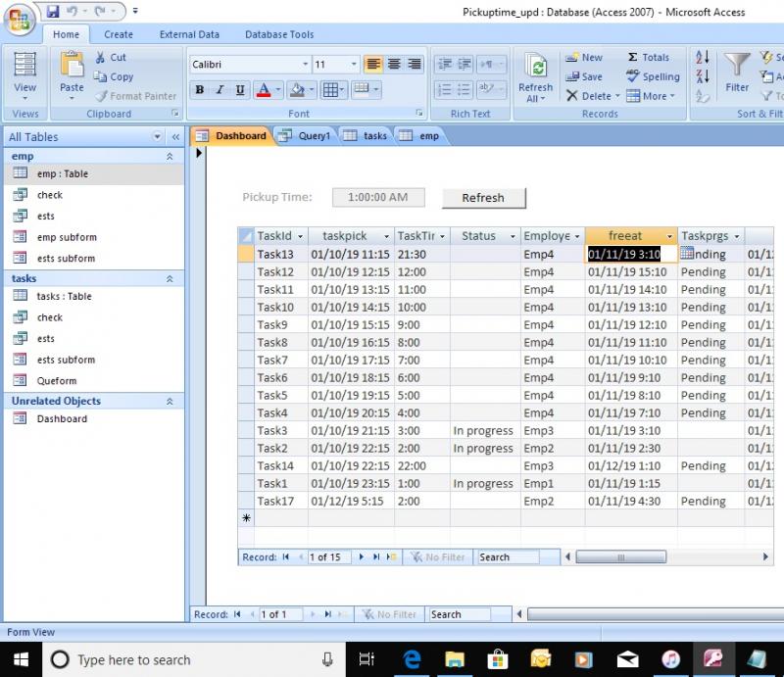Click the Sort Descending icon
This screenshot has height=677, width=784.
point(703,76)
